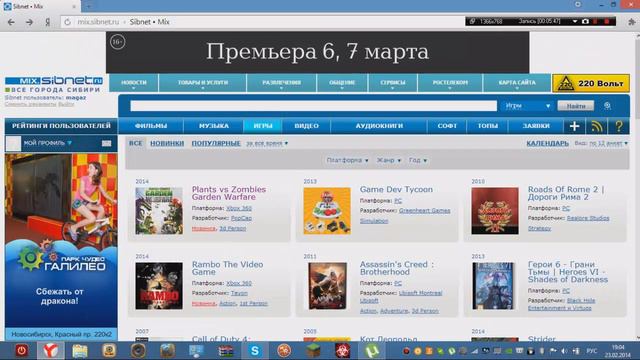The width and height of the screenshot is (640, 360).
Task: Open File Explorer folder in taskbar
Action: pyautogui.click(x=80, y=351)
